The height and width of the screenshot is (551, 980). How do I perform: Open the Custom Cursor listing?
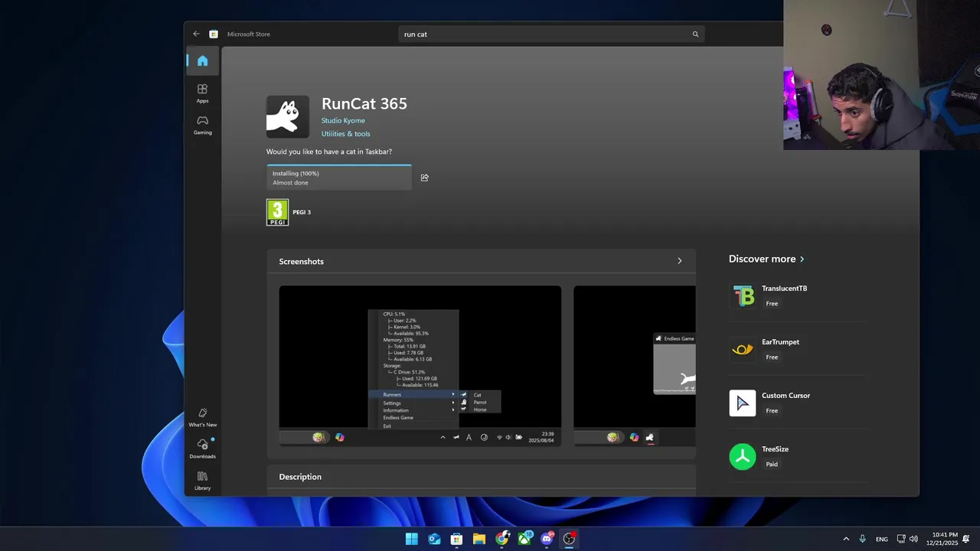799,403
